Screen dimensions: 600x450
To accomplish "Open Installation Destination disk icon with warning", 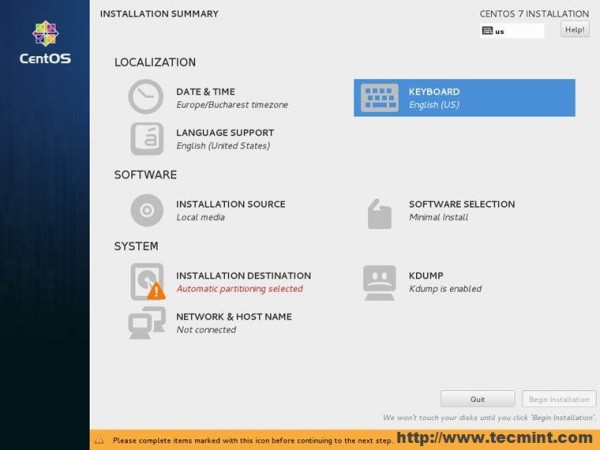I will (148, 282).
